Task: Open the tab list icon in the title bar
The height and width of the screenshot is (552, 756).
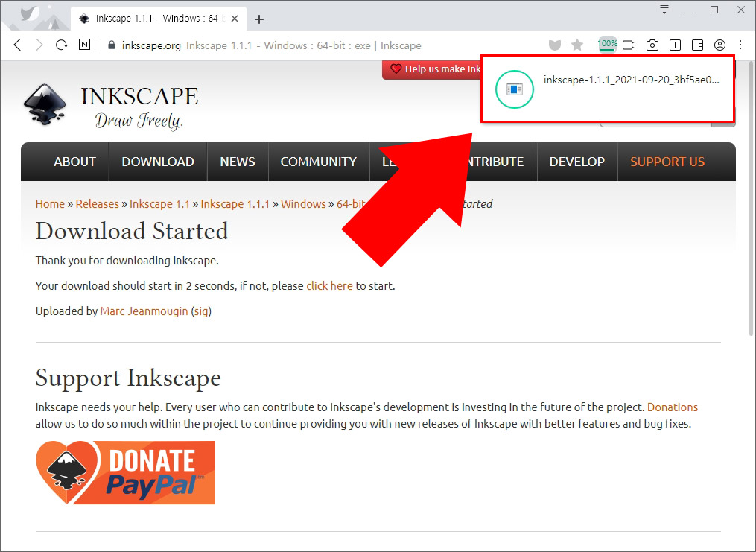Action: click(664, 10)
